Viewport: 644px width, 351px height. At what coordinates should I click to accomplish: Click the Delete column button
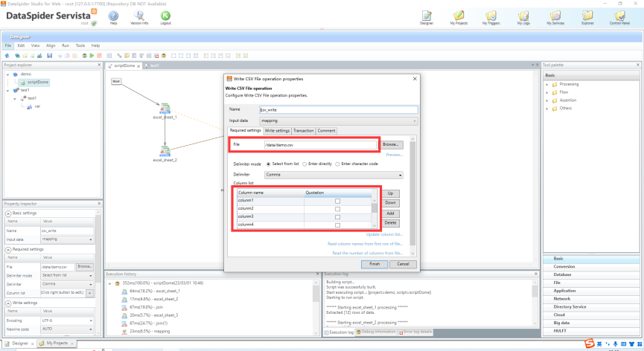coord(390,222)
